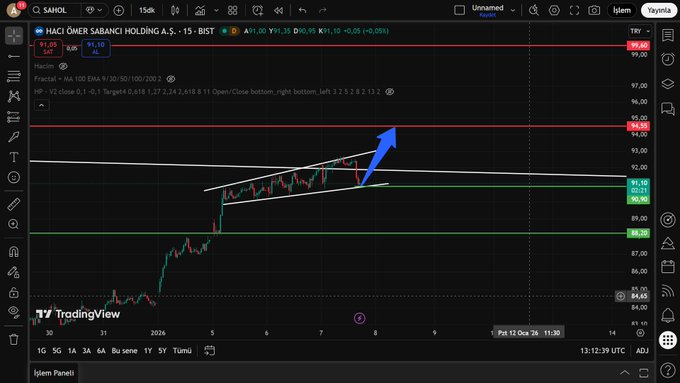The height and width of the screenshot is (383, 680).
Task: Open the İşlem Paneli tab
Action: click(54, 373)
